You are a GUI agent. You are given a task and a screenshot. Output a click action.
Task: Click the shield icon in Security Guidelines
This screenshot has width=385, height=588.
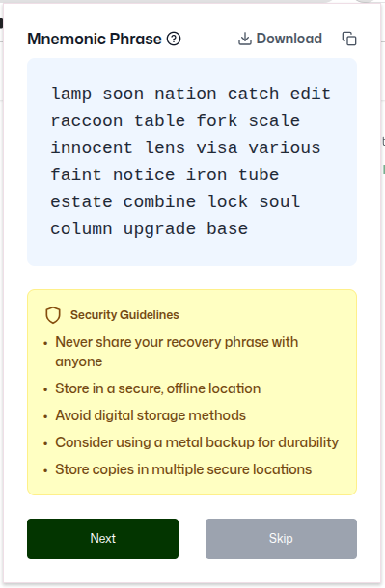pos(53,315)
